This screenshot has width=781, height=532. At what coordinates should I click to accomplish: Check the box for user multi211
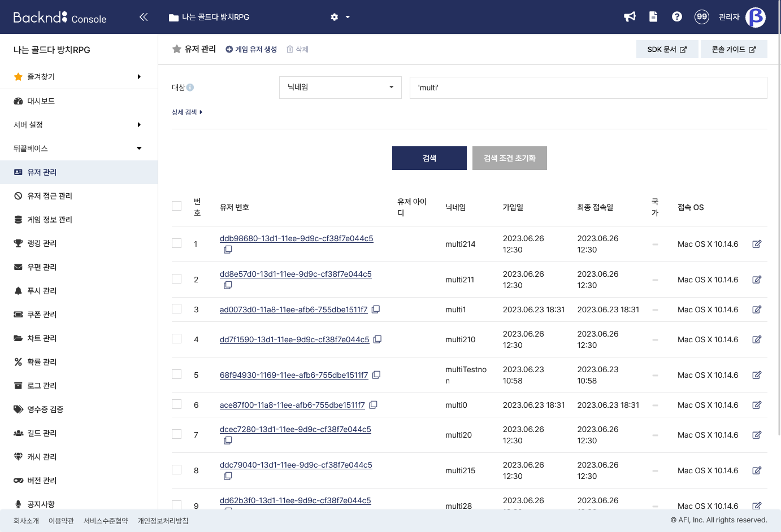pos(177,279)
